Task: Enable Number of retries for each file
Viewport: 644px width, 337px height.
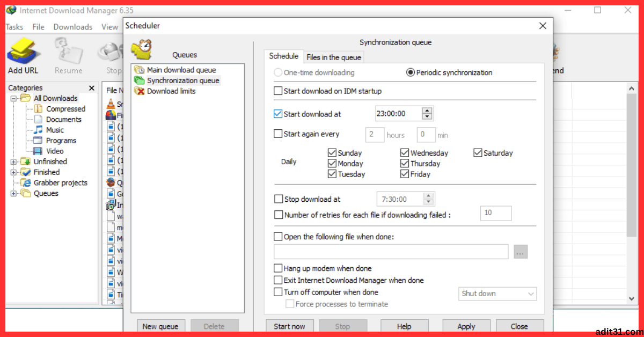Action: point(278,215)
